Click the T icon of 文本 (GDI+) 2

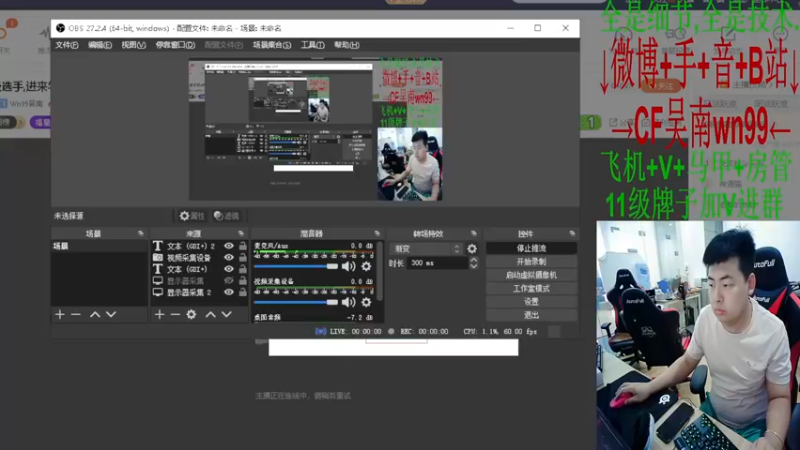tap(158, 246)
